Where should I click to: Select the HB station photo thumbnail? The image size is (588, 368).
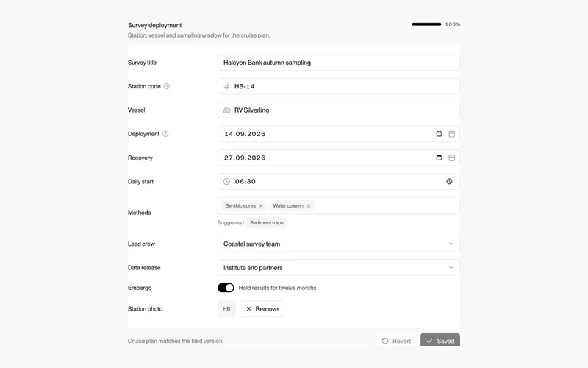226,308
